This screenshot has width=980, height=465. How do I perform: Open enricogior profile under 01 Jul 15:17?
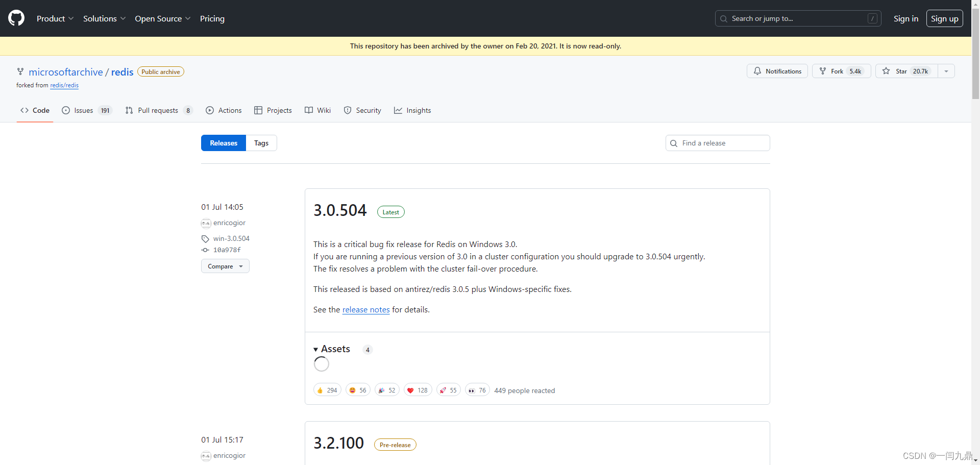[x=229, y=456]
